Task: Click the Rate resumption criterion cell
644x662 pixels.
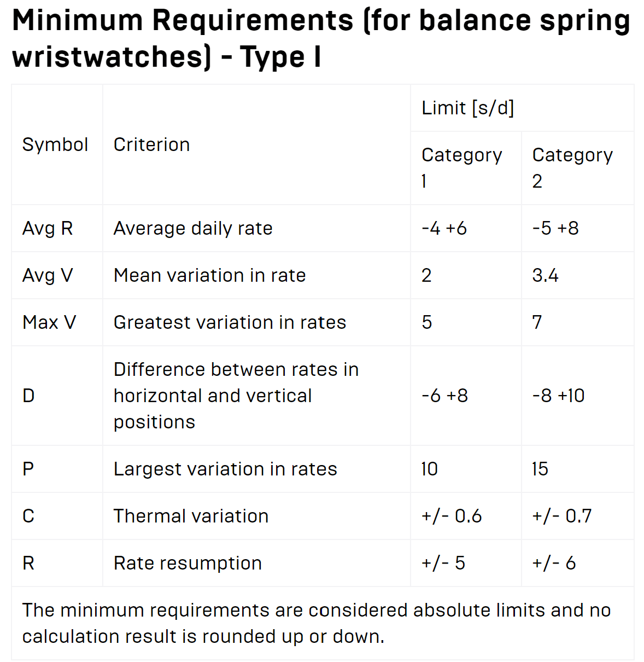Action: click(x=188, y=563)
